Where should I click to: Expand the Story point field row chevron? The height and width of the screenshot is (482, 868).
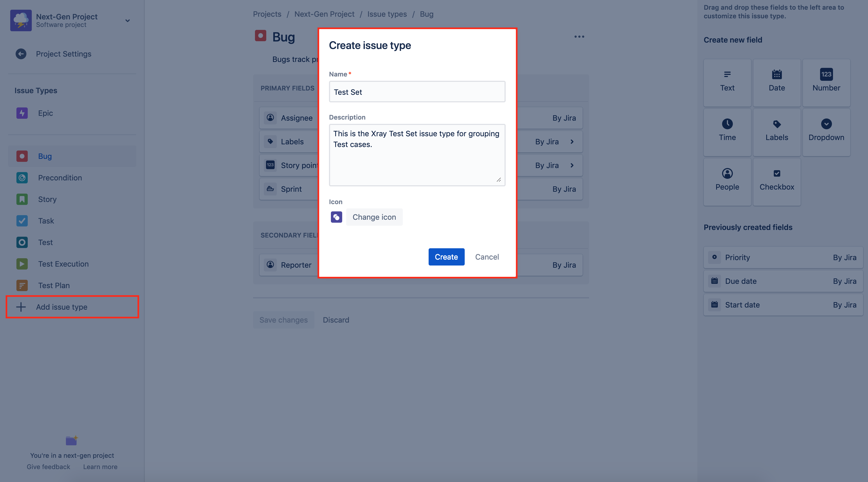(x=572, y=165)
